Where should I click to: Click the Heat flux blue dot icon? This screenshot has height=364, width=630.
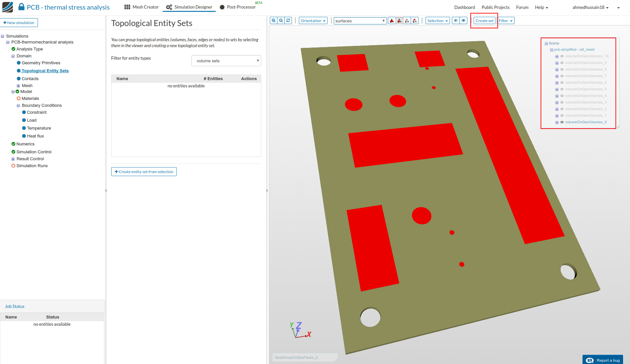click(x=24, y=136)
